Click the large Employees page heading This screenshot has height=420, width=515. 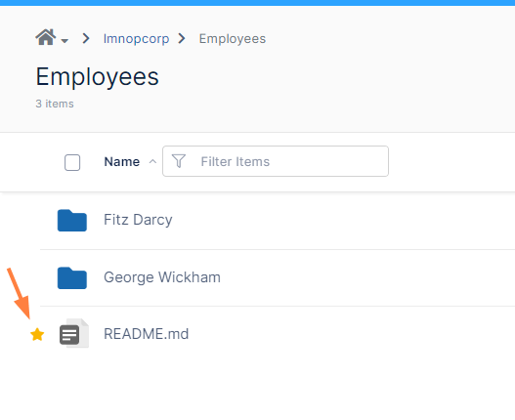[x=97, y=77]
